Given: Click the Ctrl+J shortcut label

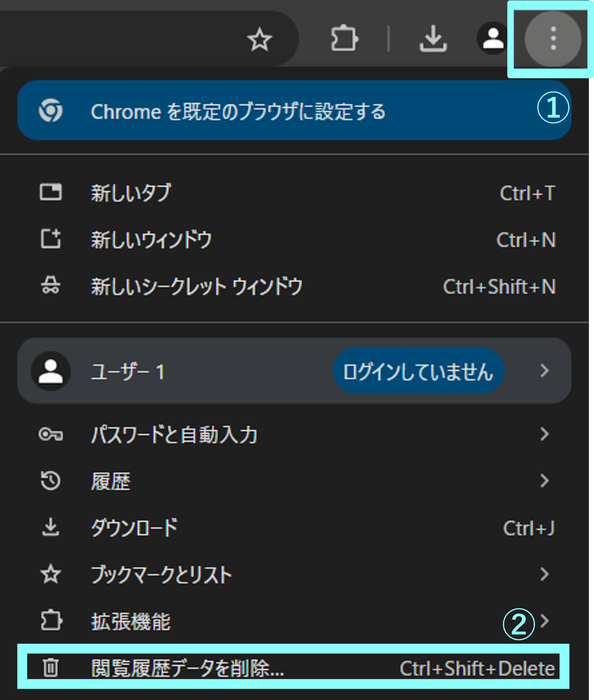Looking at the screenshot, I should click(x=529, y=528).
